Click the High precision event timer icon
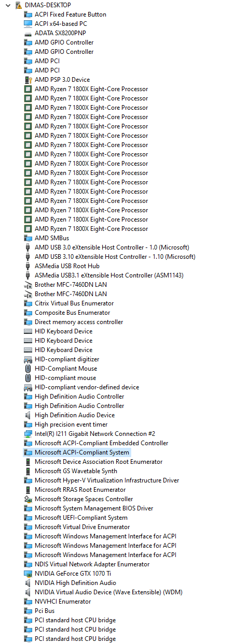Viewport: 250px width, 644px height. (x=28, y=425)
